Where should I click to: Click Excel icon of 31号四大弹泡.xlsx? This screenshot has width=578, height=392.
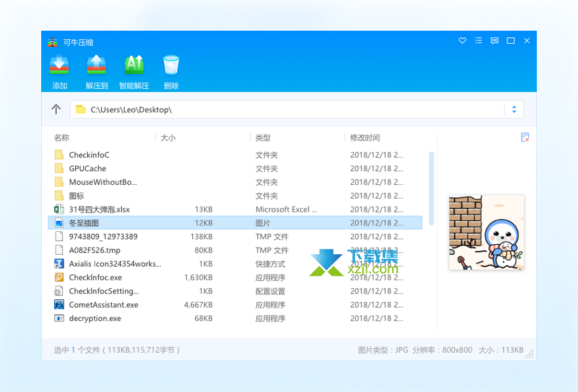(x=59, y=209)
